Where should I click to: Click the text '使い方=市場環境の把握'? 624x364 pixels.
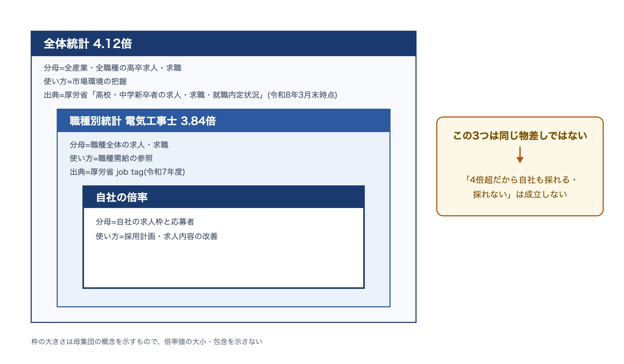click(85, 81)
